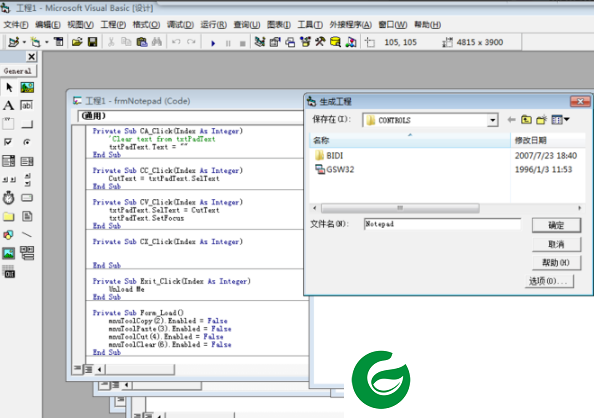
Task: Select the ListBox control tool
Action: pyautogui.click(x=27, y=161)
